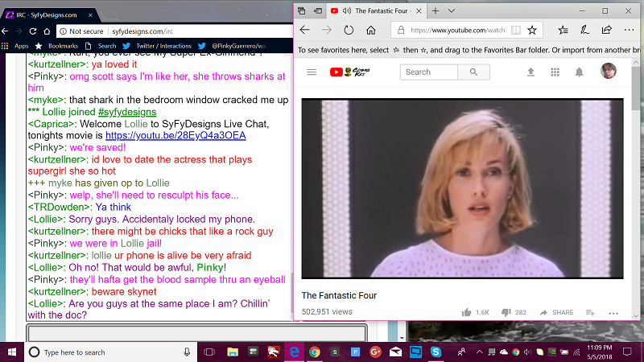Open the Bookmarks folder in Chrome bar

coord(56,46)
